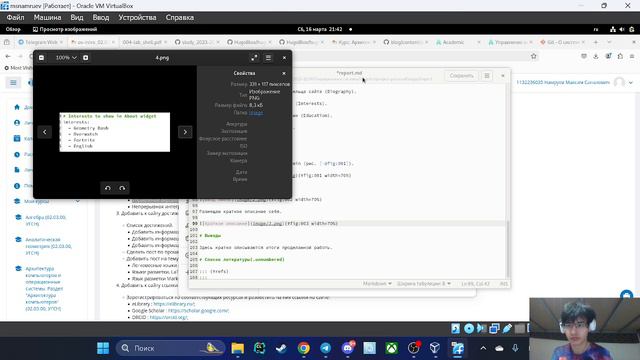Open Discord from the taskbar

point(348,348)
